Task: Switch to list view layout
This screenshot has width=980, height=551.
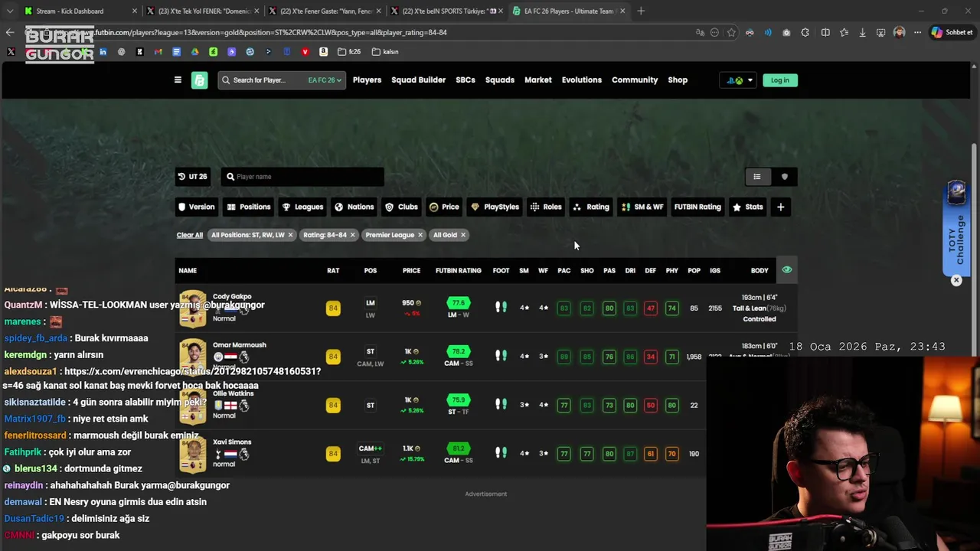Action: 756,176
